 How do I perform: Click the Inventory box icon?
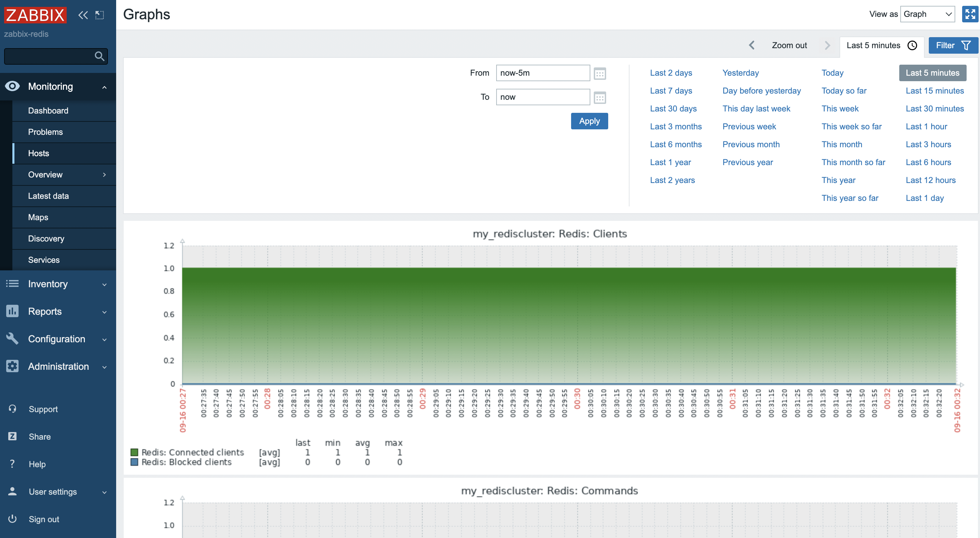point(12,283)
